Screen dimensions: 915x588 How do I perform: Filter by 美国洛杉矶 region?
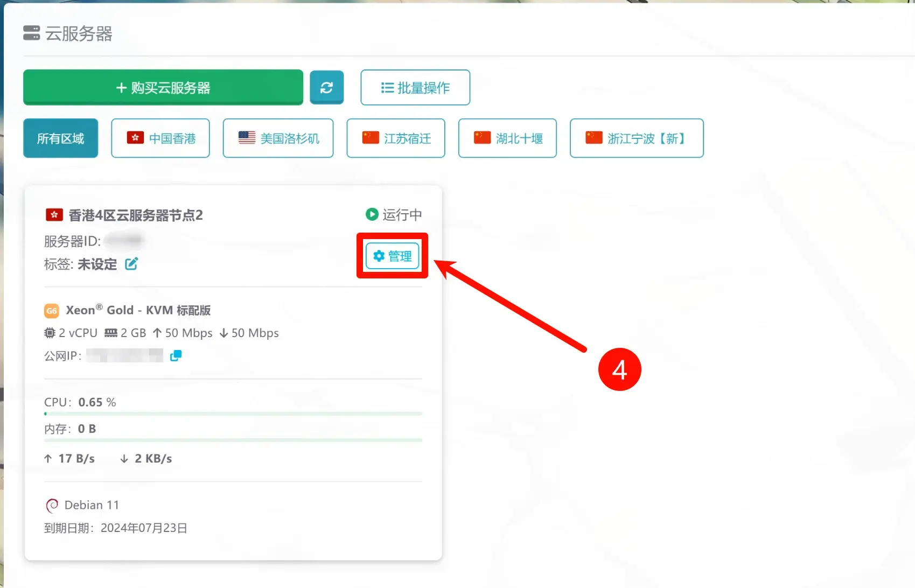[278, 138]
